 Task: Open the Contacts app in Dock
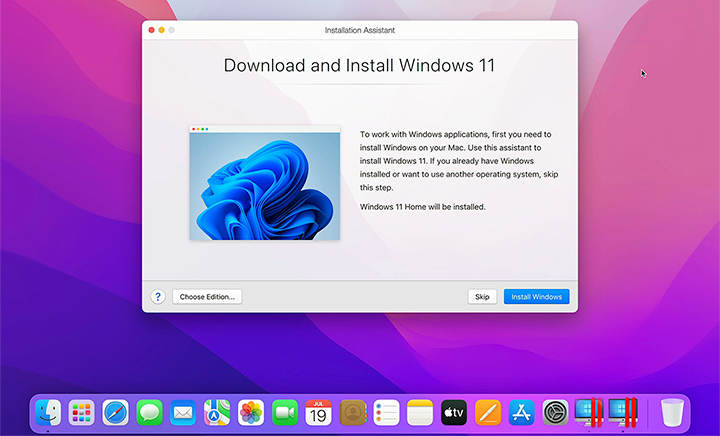tap(353, 413)
